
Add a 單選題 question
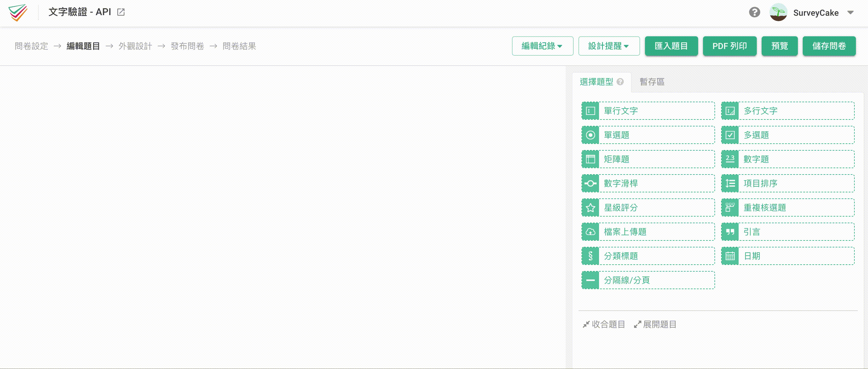pyautogui.click(x=648, y=135)
